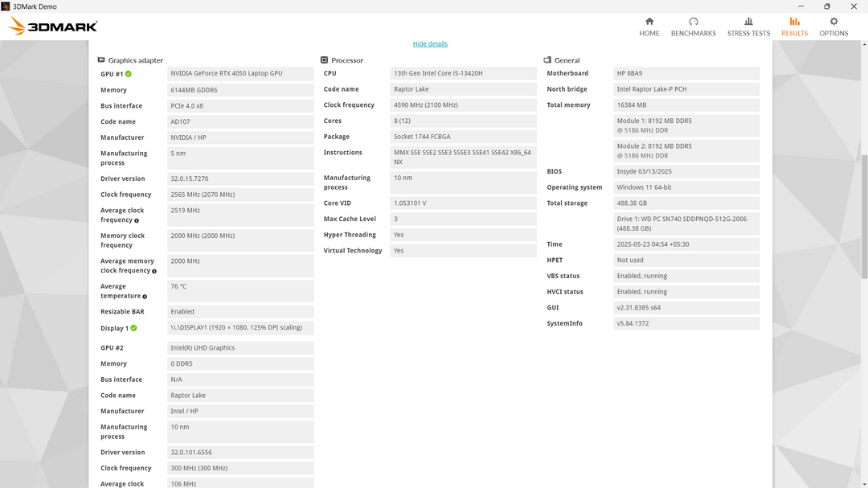Click info icon beside Average memory clock frequency

[x=154, y=272]
